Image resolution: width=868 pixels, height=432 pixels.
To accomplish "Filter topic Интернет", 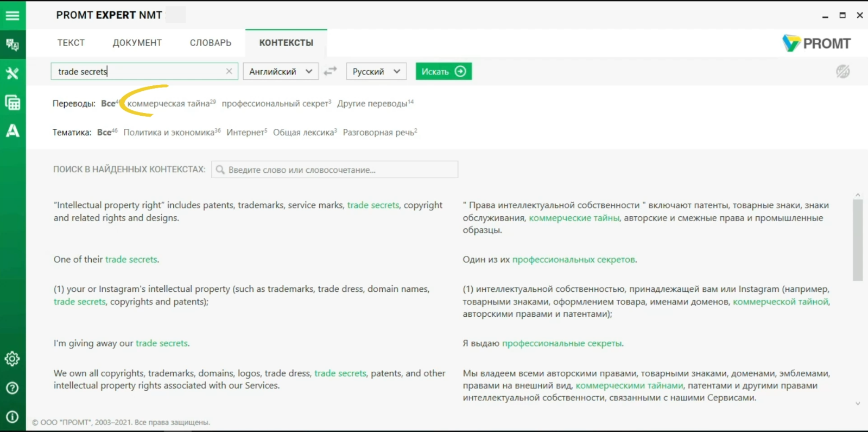I will pyautogui.click(x=246, y=132).
